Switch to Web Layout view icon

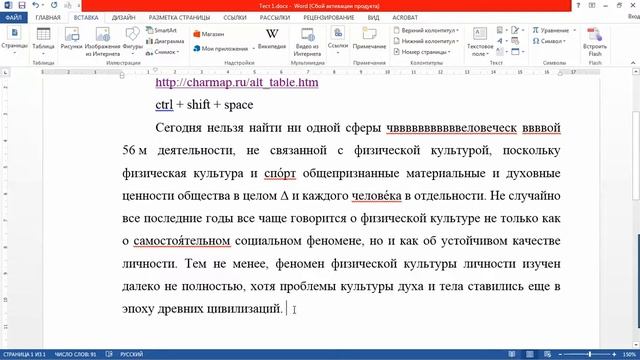[x=547, y=354]
